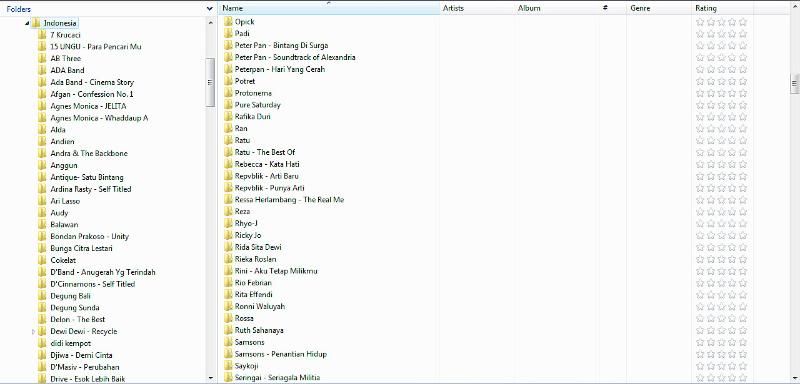Sort by the # track column header

point(605,8)
